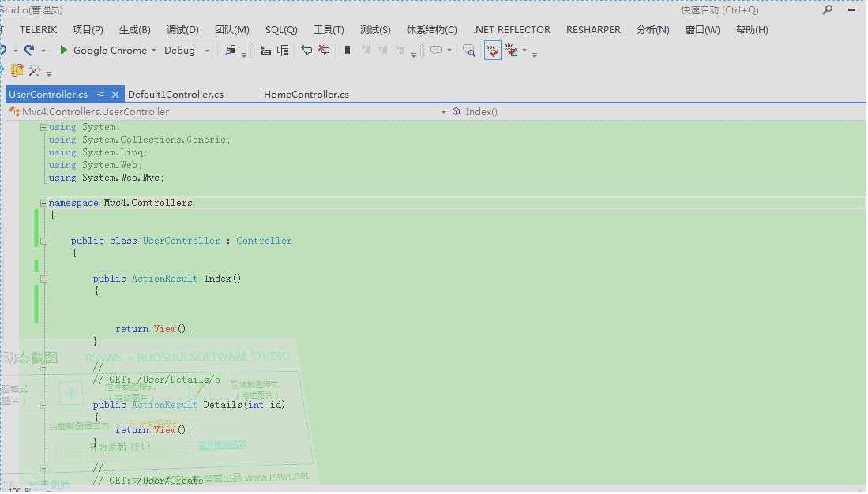Open the SQL(Q) menu
The width and height of the screenshot is (868, 494).
281,30
